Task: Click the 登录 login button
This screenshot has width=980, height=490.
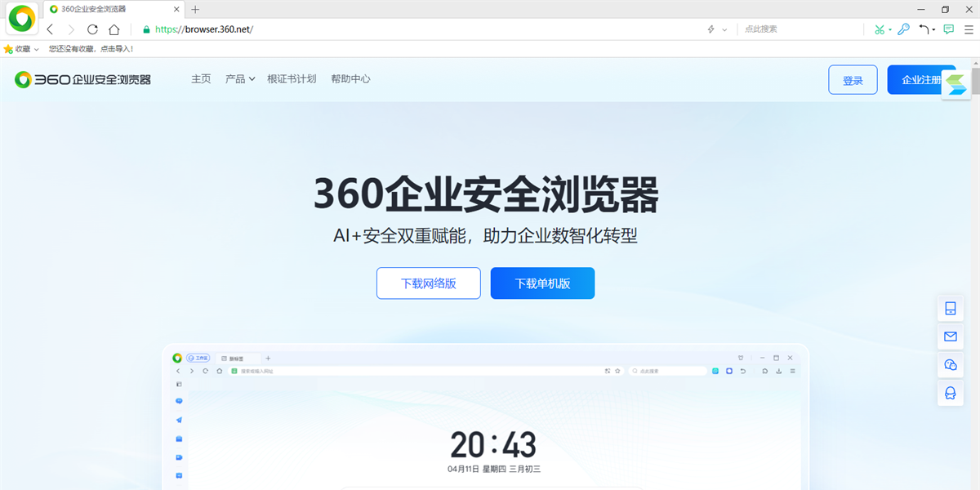Action: pos(853,79)
